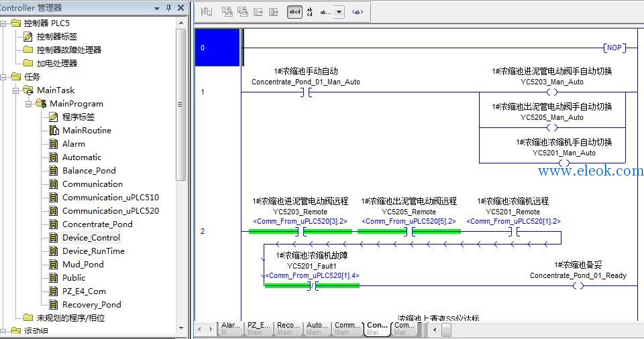Select the MainProgram program icon
This screenshot has width=644, height=339.
coord(41,103)
